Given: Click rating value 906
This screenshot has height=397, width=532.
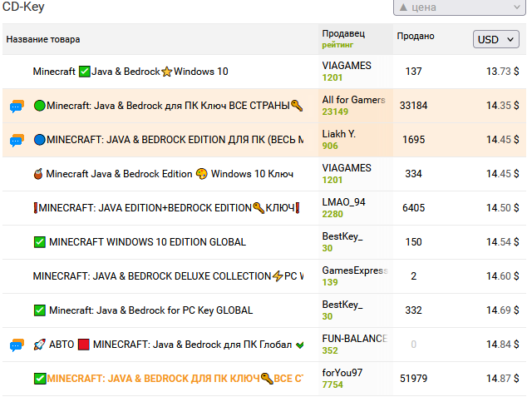Looking at the screenshot, I should tap(330, 146).
